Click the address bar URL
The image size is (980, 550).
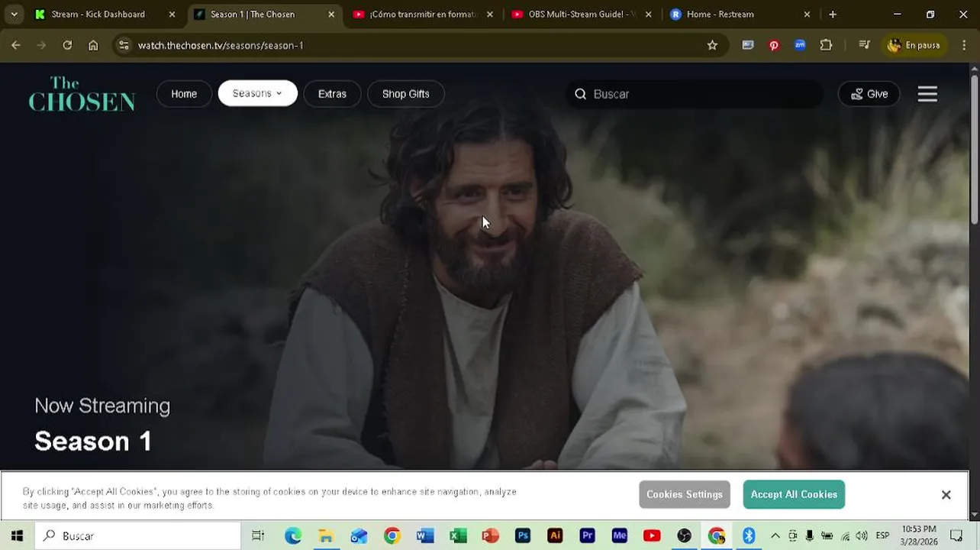pos(221,45)
